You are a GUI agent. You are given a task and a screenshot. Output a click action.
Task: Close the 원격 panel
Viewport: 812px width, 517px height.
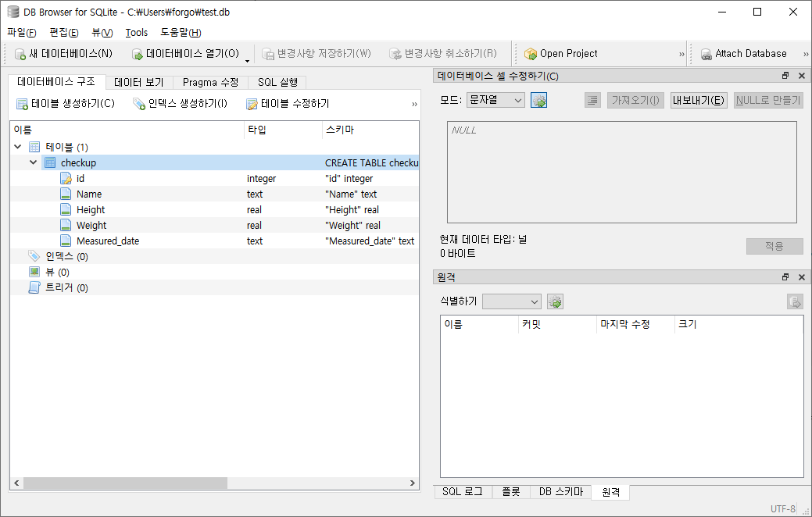(x=802, y=277)
